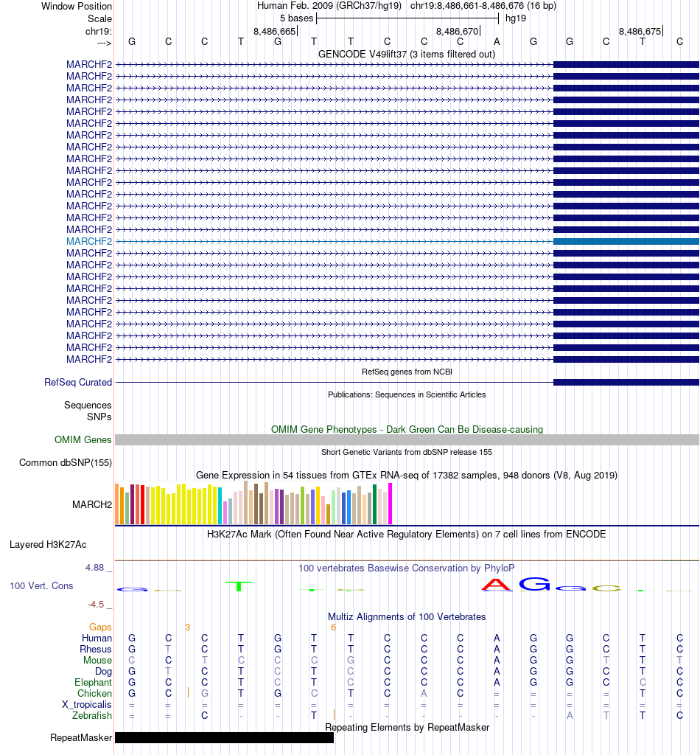Click the light-blue highlighted MARCHF2 transcript label
Image resolution: width=700 pixels, height=755 pixels.
click(x=89, y=241)
